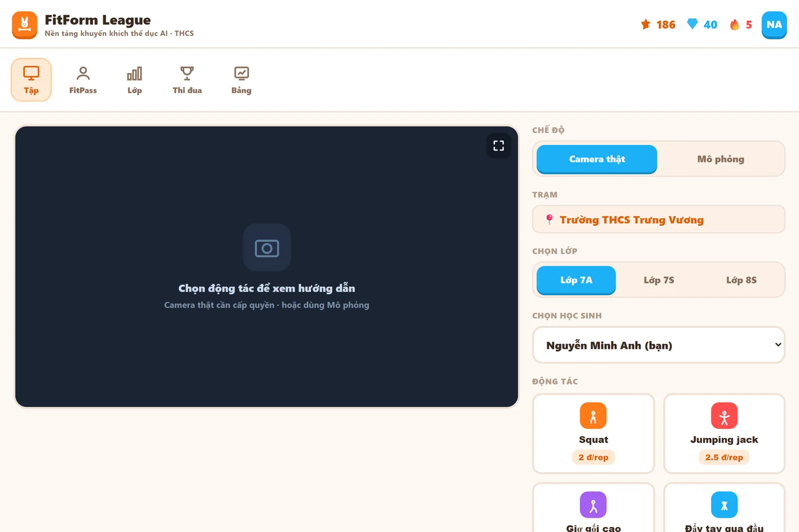Switch to the Lớp tab

(135, 79)
